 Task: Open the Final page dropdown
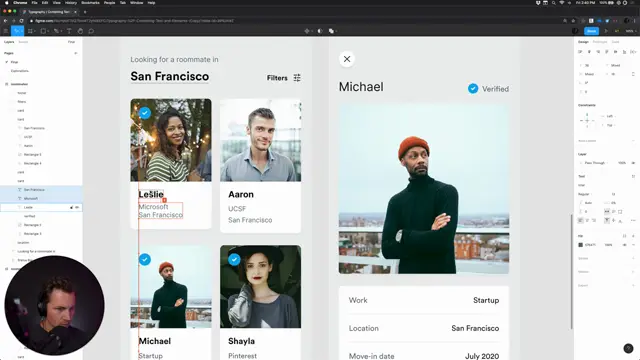(72, 42)
